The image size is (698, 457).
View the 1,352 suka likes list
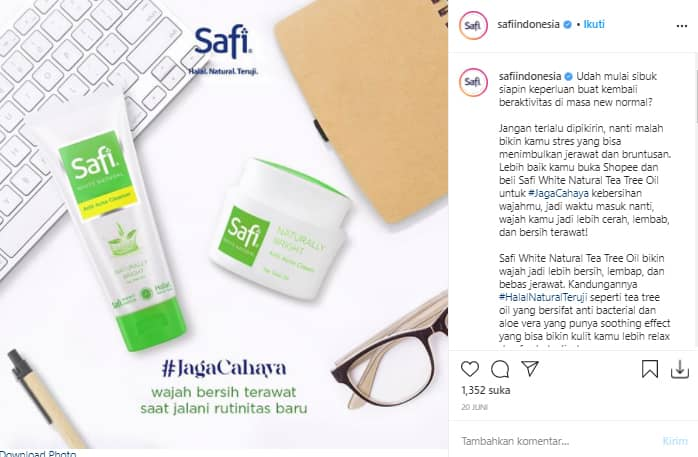[486, 390]
